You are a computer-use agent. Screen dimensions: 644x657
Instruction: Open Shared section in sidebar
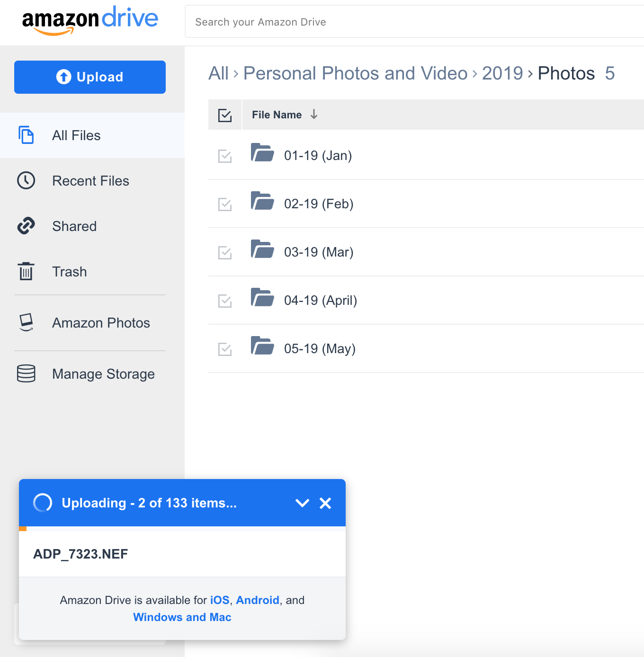pos(92,226)
